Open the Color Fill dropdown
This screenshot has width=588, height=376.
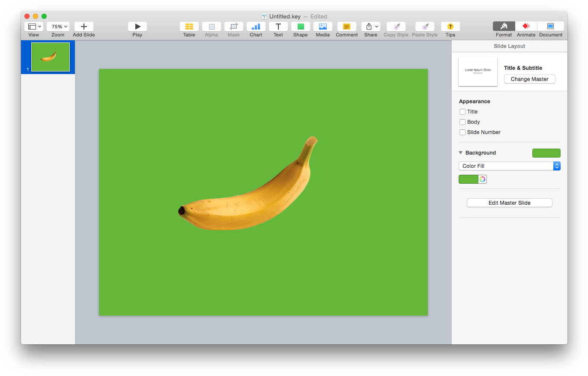point(509,166)
